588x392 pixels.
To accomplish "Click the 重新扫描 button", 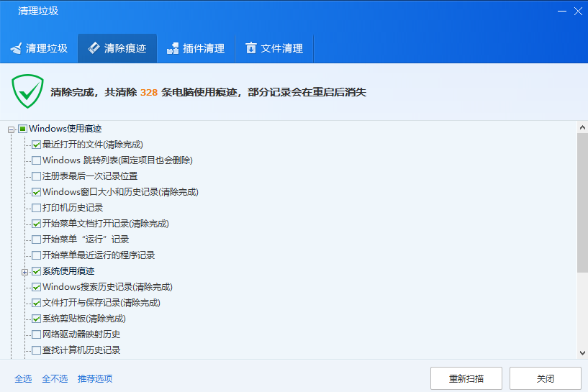I will click(x=466, y=378).
